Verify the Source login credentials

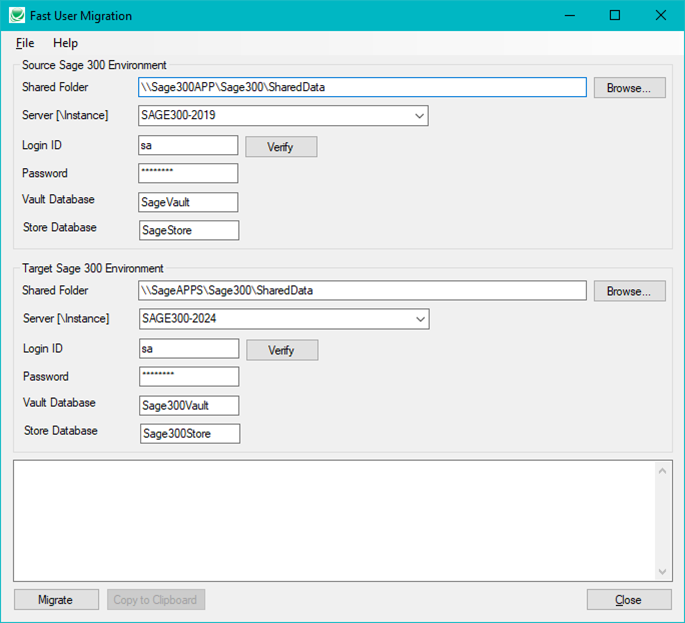click(281, 147)
